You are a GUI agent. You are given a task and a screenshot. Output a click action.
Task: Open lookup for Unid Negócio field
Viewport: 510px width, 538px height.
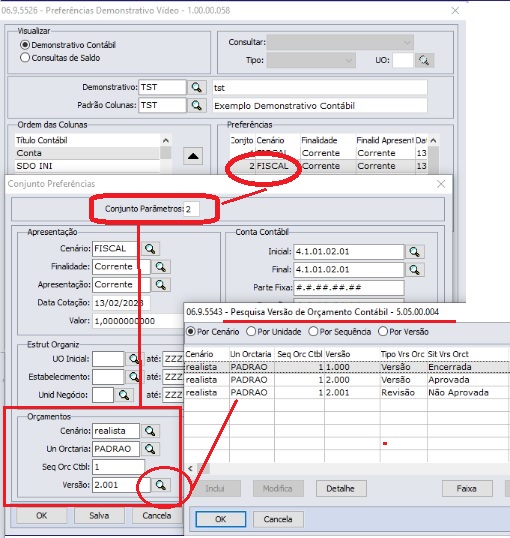coord(124,395)
